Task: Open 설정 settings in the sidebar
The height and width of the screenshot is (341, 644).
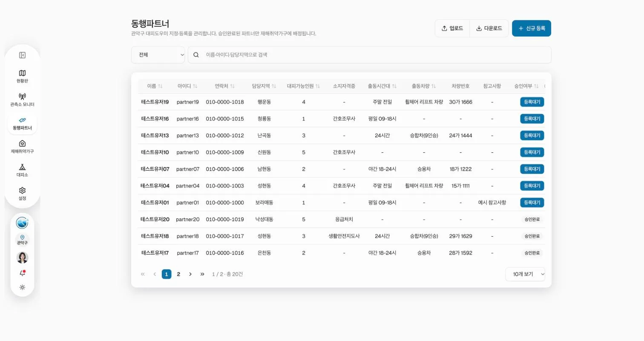Action: 22,194
